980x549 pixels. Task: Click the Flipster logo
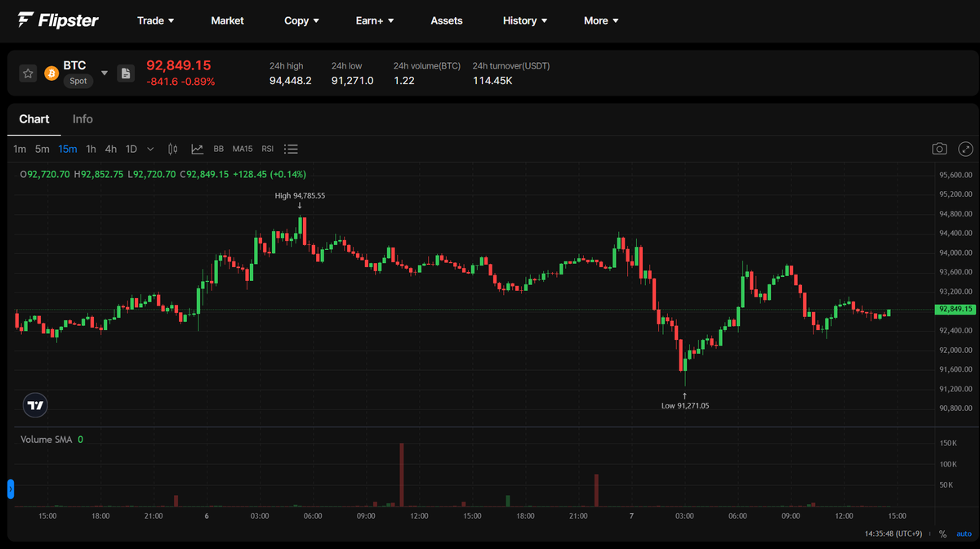click(57, 20)
